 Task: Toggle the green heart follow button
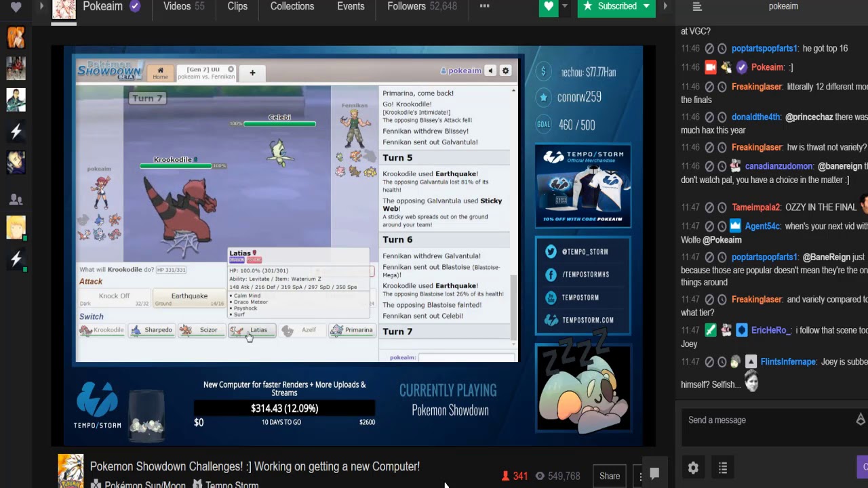549,7
